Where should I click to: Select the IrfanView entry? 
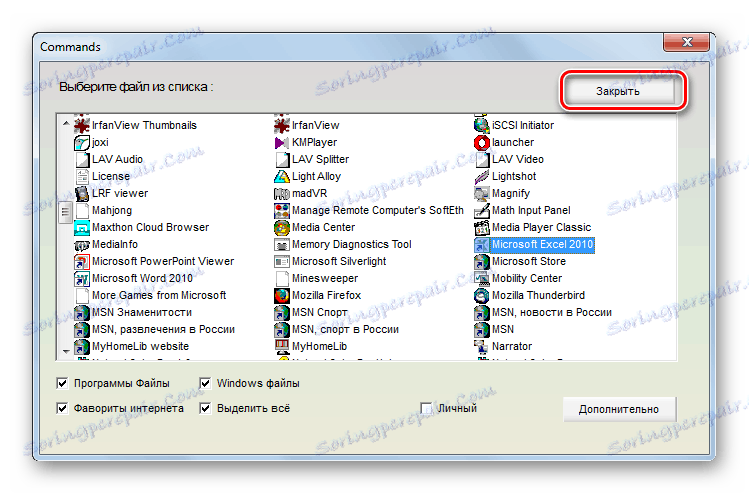(x=316, y=125)
